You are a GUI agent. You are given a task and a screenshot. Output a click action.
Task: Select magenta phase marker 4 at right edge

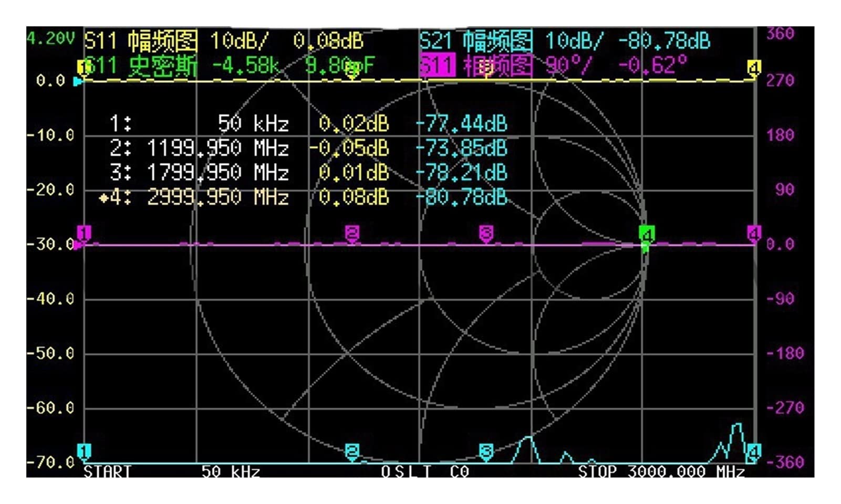[754, 234]
